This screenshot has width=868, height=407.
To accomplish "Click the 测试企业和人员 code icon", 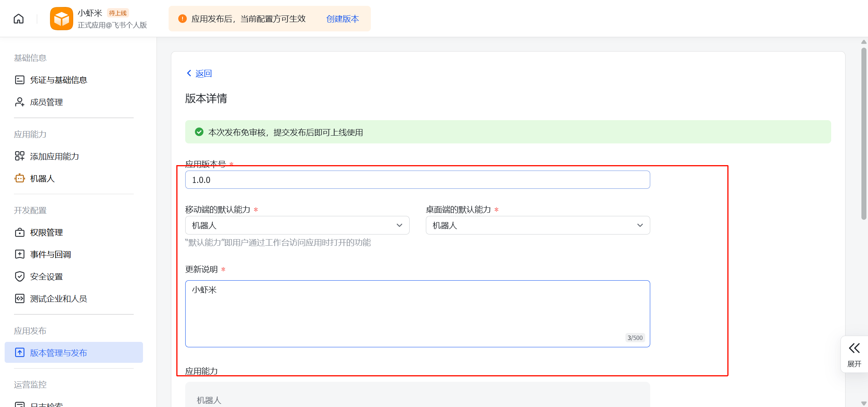I will click(x=19, y=298).
